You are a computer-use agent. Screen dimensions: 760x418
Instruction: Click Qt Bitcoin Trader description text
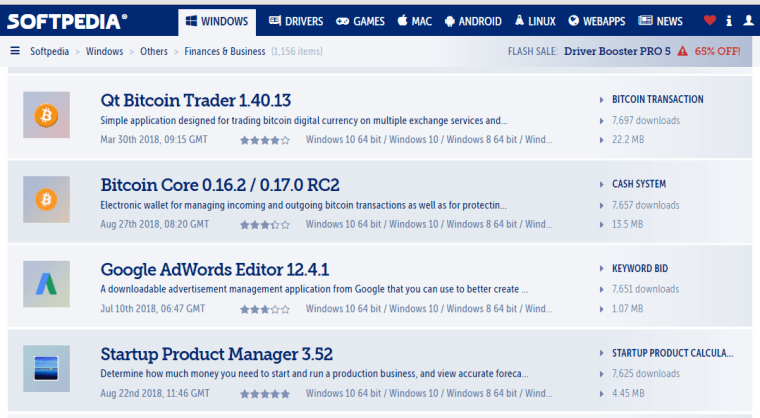click(304, 120)
